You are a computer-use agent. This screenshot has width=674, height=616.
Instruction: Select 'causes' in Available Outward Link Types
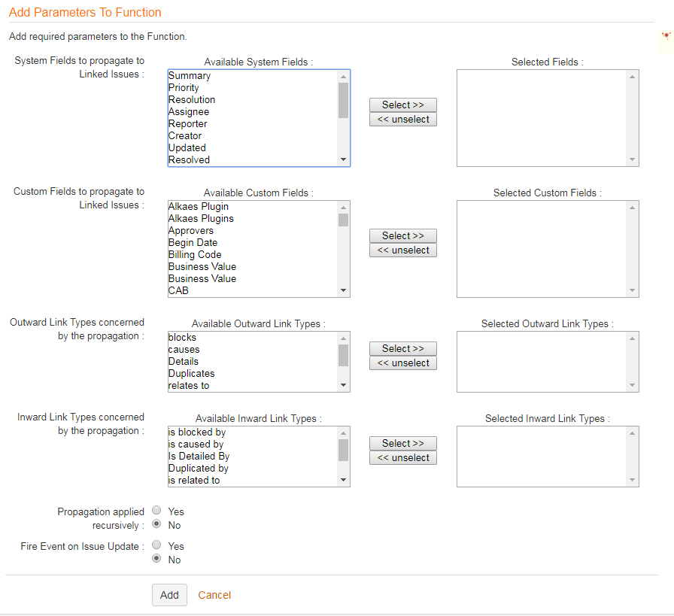click(x=184, y=350)
